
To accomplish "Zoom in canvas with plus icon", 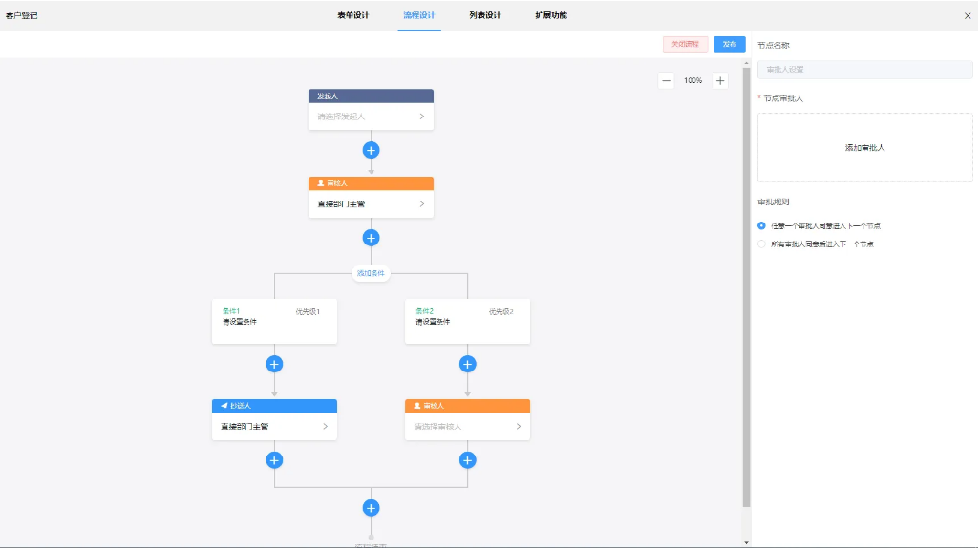I will click(720, 81).
